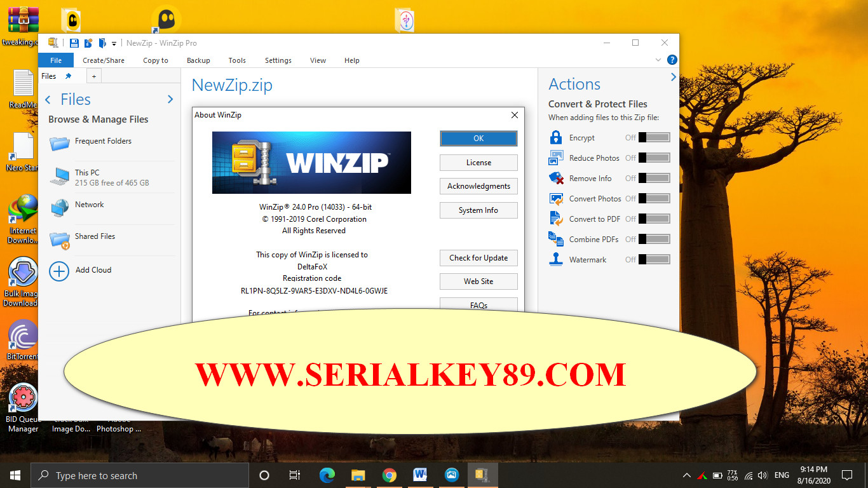Pin the Files pane with pushpin icon
868x488 pixels.
tap(69, 76)
